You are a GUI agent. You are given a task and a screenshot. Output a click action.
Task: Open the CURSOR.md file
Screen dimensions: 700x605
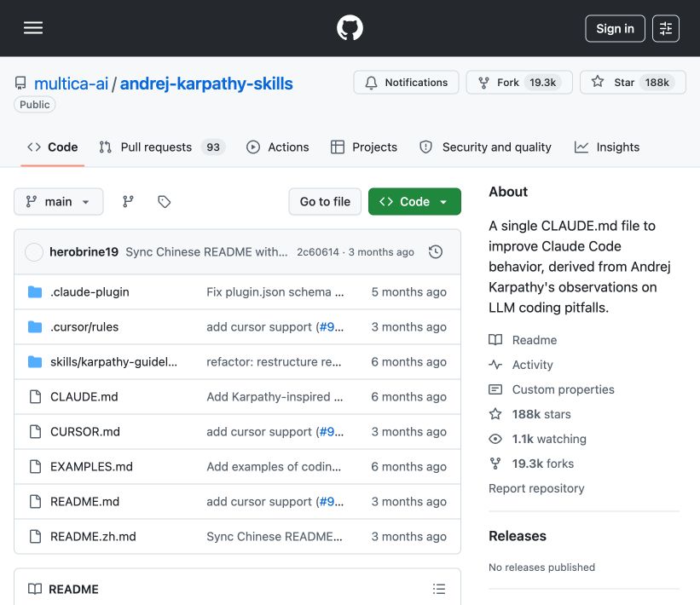(84, 432)
